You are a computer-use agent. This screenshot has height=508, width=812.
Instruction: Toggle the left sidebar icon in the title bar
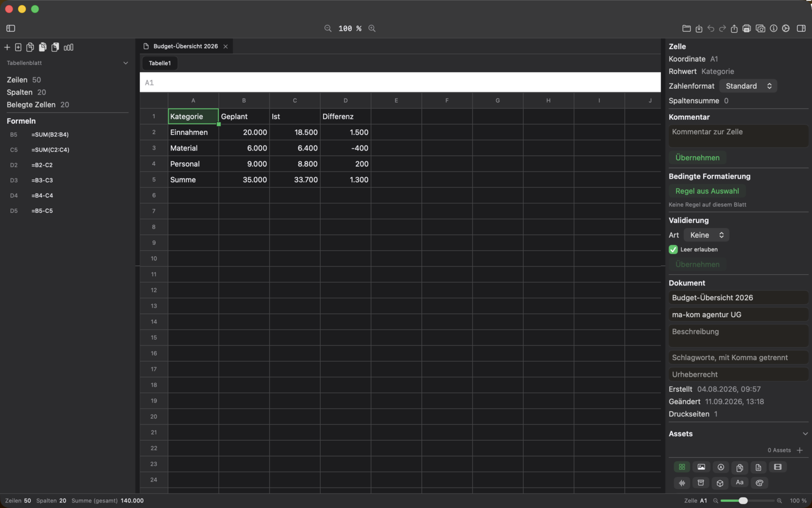click(11, 28)
